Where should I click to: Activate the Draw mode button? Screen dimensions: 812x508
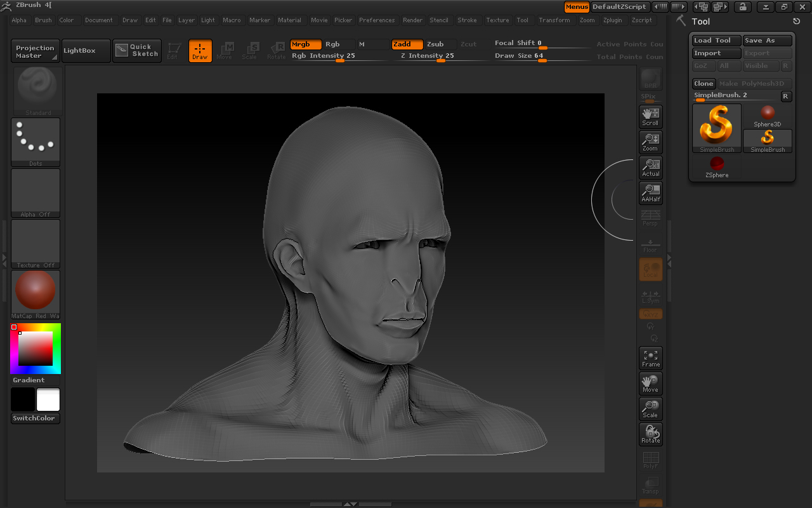click(x=200, y=51)
